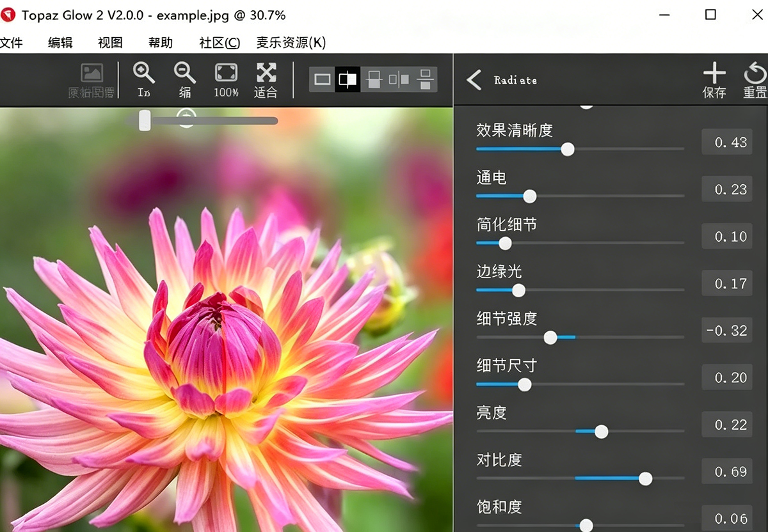Screen dimensions: 768x532
Task: Save preset with the plus 保存 icon
Action: [714, 80]
